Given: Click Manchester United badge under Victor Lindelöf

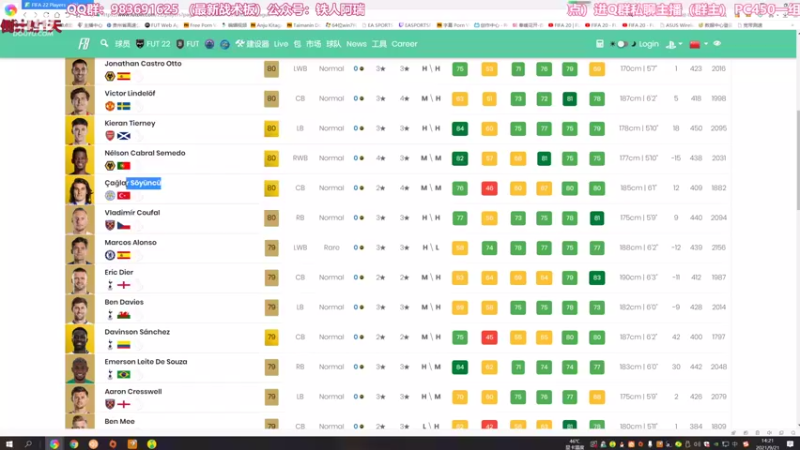Looking at the screenshot, I should pyautogui.click(x=110, y=106).
